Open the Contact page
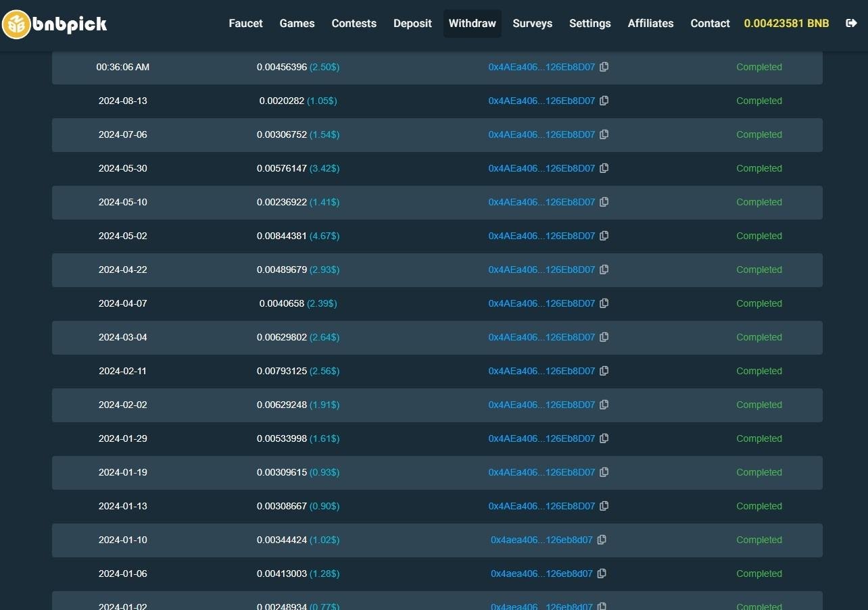The width and height of the screenshot is (868, 610). click(x=710, y=23)
